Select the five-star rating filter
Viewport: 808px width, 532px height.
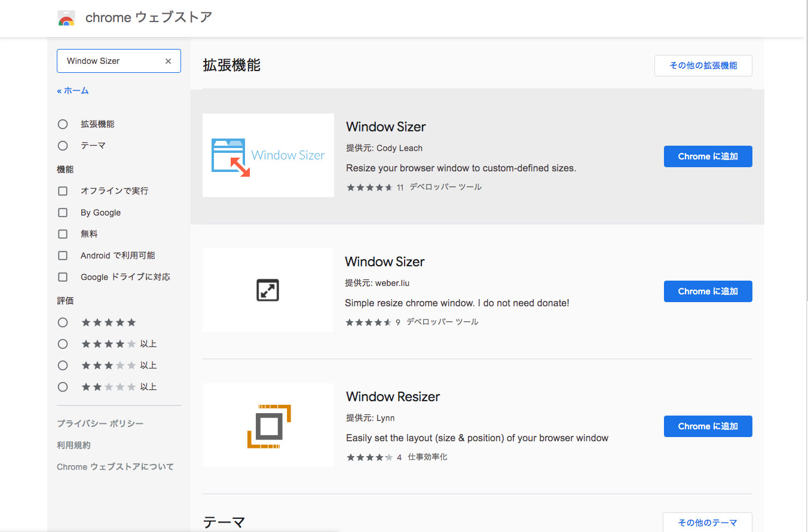tap(63, 322)
